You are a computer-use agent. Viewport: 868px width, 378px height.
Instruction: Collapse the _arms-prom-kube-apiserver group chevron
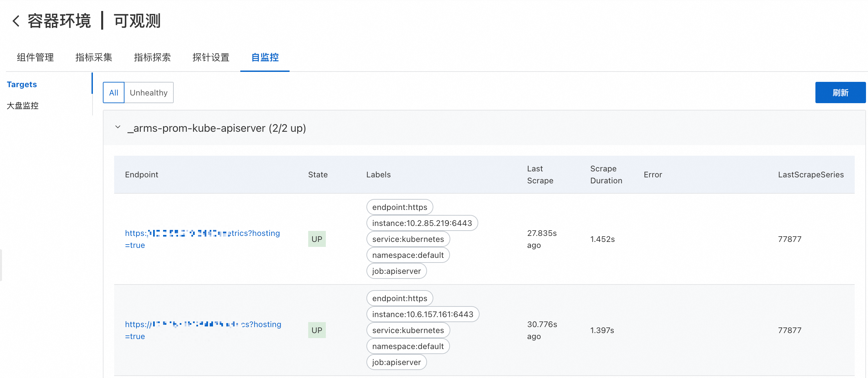click(117, 127)
